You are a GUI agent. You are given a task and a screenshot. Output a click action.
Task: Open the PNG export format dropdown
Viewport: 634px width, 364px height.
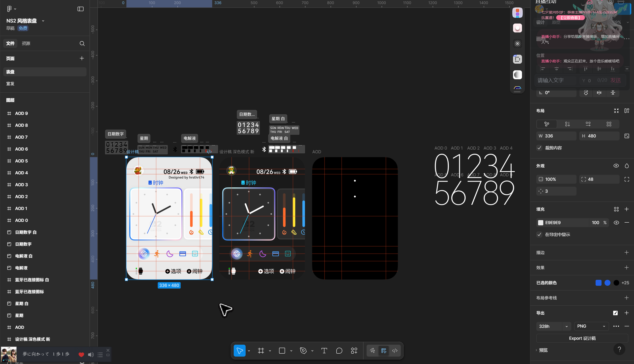(x=591, y=326)
